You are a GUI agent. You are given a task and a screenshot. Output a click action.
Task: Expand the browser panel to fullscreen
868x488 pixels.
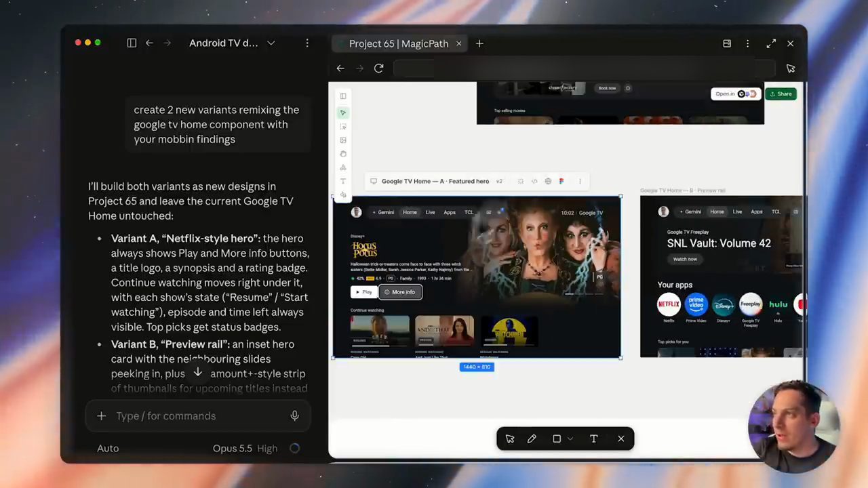point(771,43)
